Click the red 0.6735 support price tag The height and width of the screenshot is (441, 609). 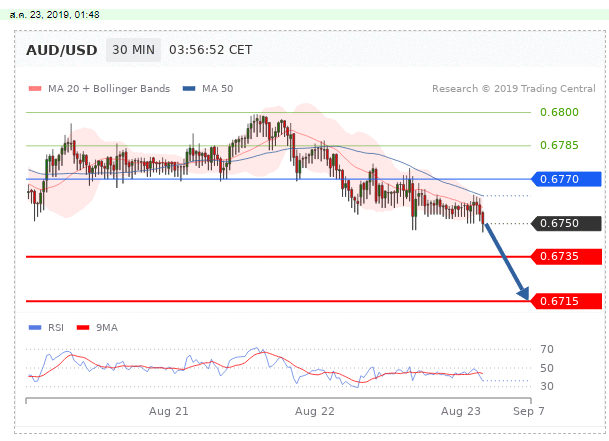pos(567,256)
